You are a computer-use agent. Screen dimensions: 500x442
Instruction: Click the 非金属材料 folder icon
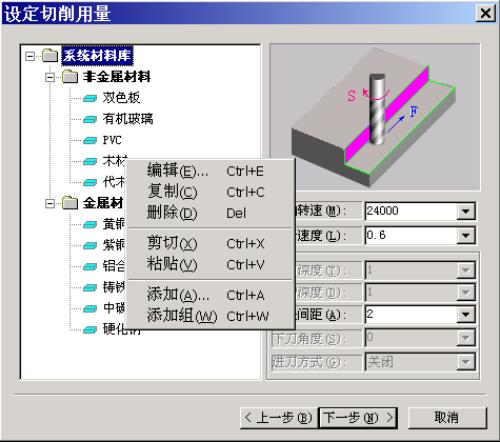[70, 77]
